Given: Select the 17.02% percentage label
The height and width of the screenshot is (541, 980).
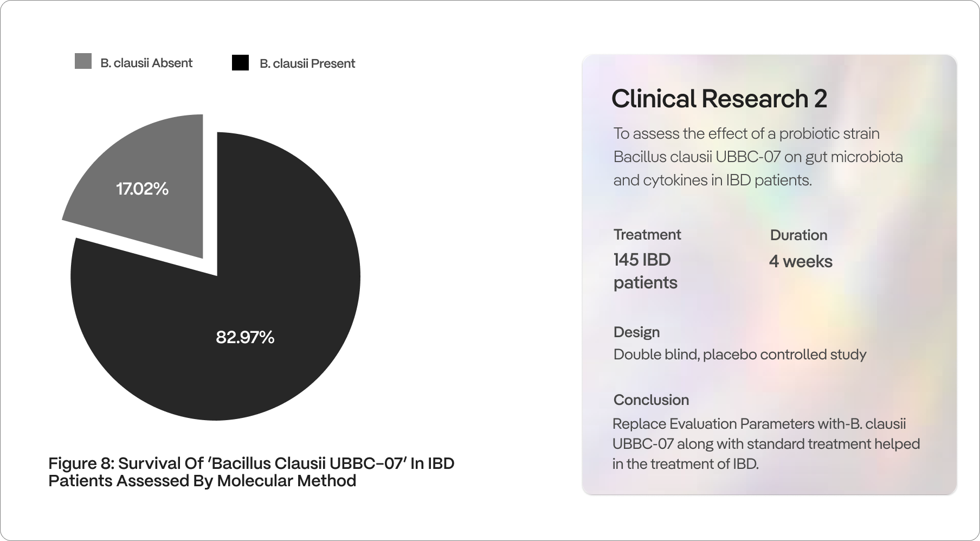Looking at the screenshot, I should pos(142,189).
